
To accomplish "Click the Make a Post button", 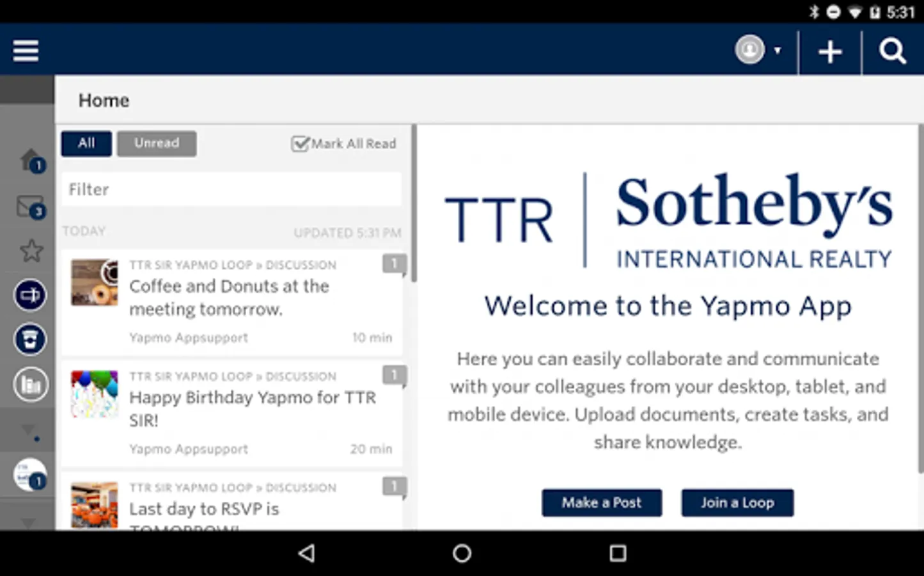I will (602, 503).
